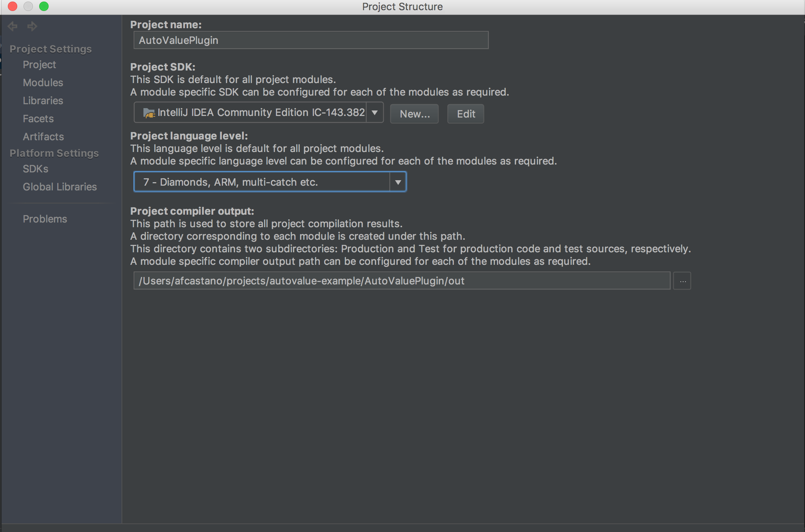Click the compiler output path browse button
Screen dimensions: 805x532
[x=682, y=281]
